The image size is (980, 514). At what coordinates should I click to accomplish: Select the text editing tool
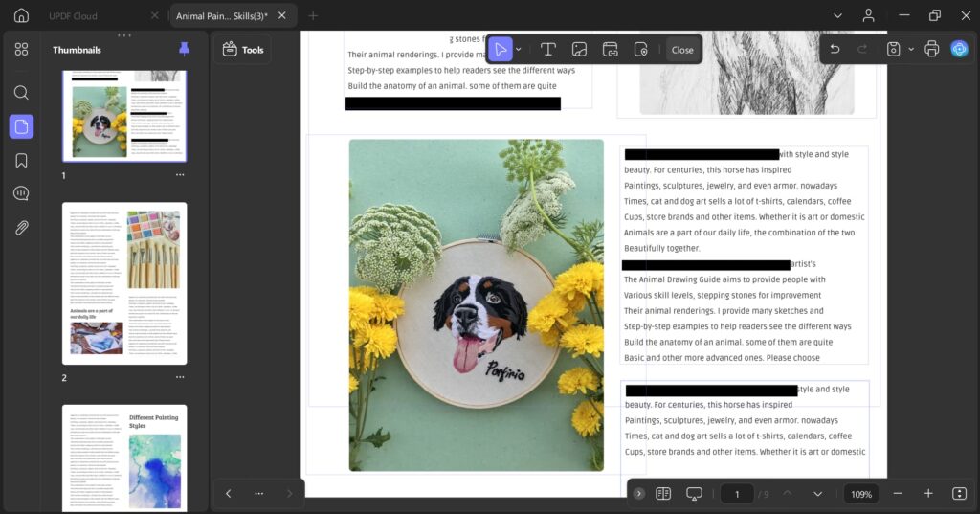point(548,50)
